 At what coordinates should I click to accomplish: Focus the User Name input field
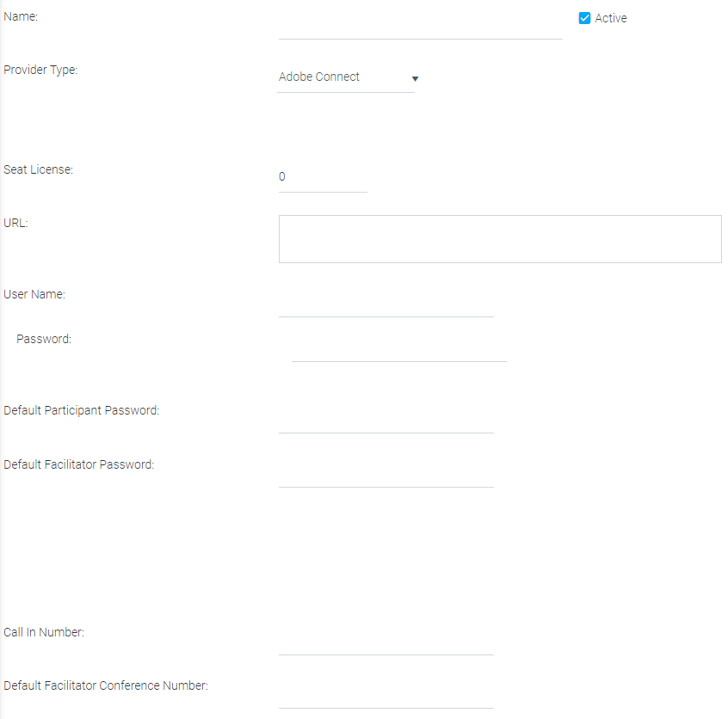386,304
